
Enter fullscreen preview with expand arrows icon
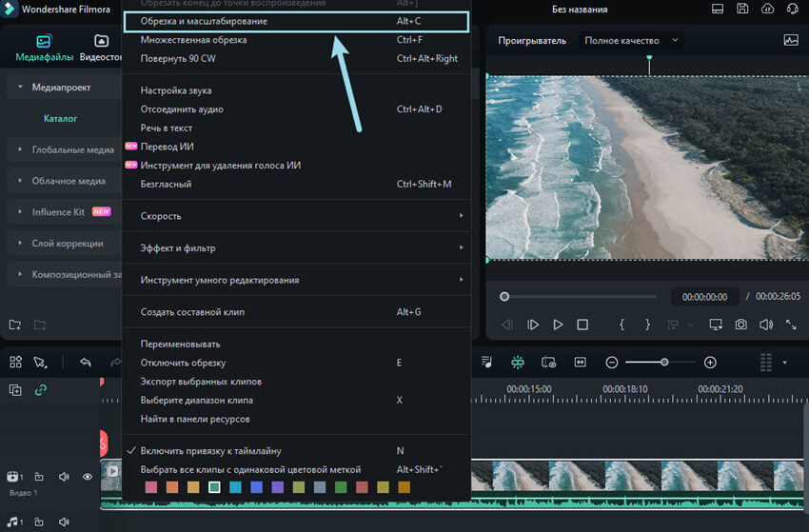coord(791,325)
